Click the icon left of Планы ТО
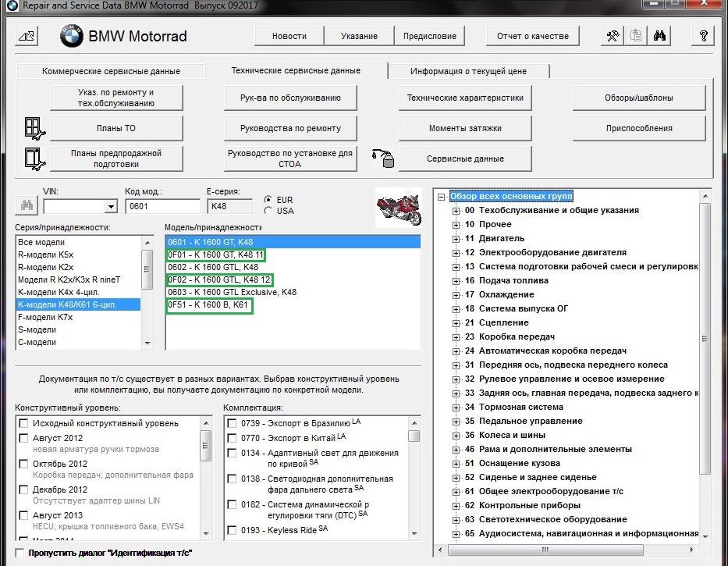Image resolution: width=728 pixels, height=566 pixels. (x=35, y=128)
